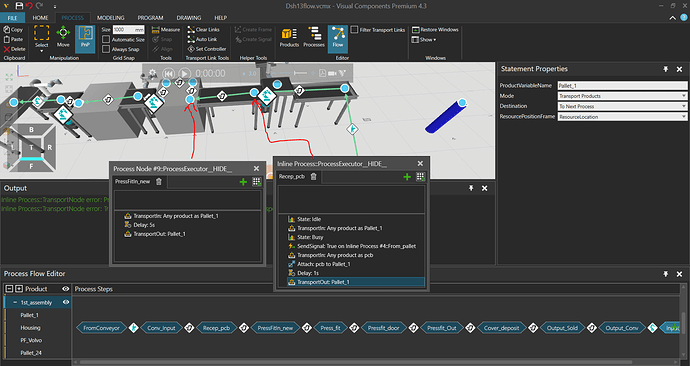The height and width of the screenshot is (366, 690).
Task: Open the FILE menu
Action: click(x=12, y=18)
